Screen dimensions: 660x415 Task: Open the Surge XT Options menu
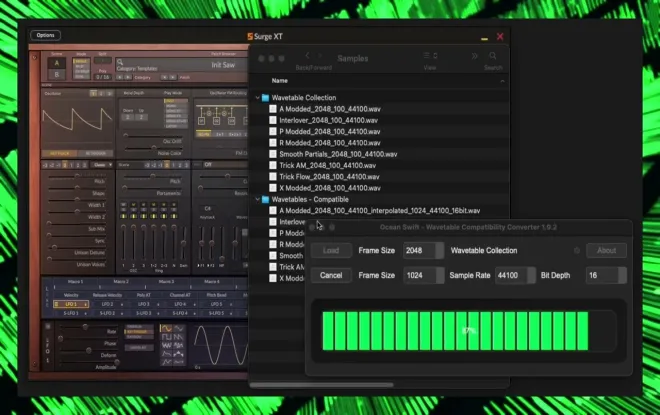pyautogui.click(x=45, y=35)
